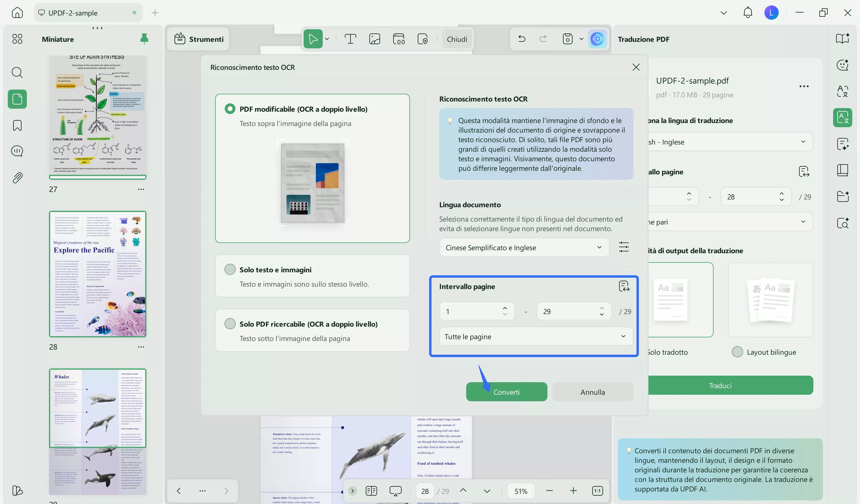Open the Attachments panel
Screen dimensions: 860x504
pyautogui.click(x=17, y=177)
